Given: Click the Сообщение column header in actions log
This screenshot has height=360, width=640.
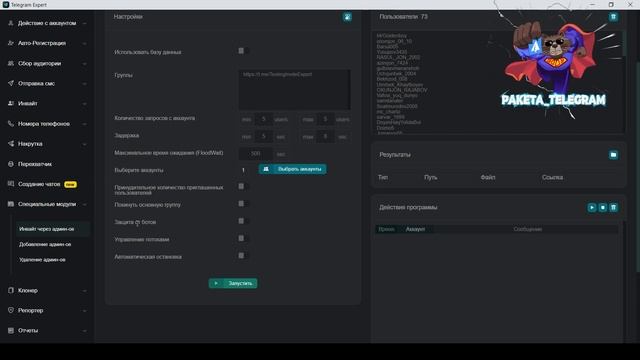Looking at the screenshot, I should [x=527, y=229].
